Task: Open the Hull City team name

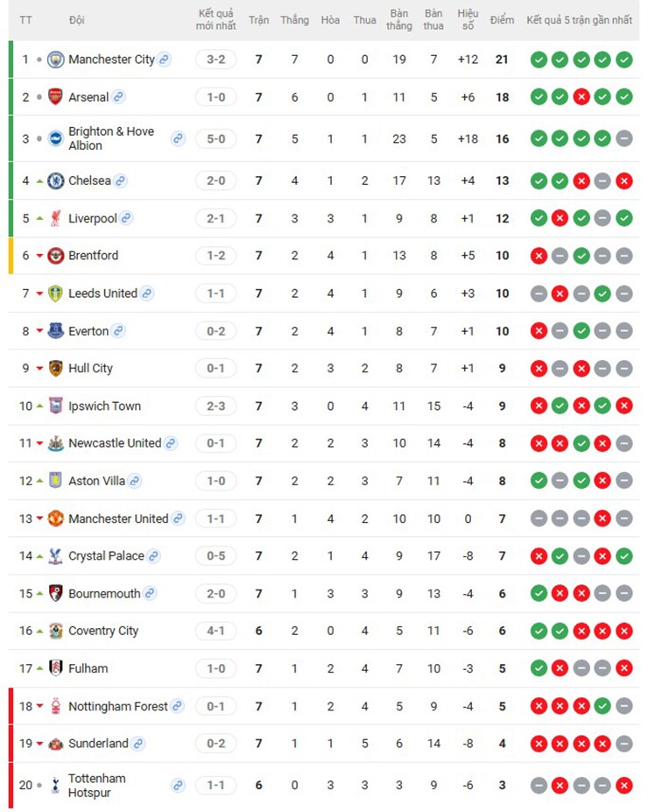Action: click(90, 368)
